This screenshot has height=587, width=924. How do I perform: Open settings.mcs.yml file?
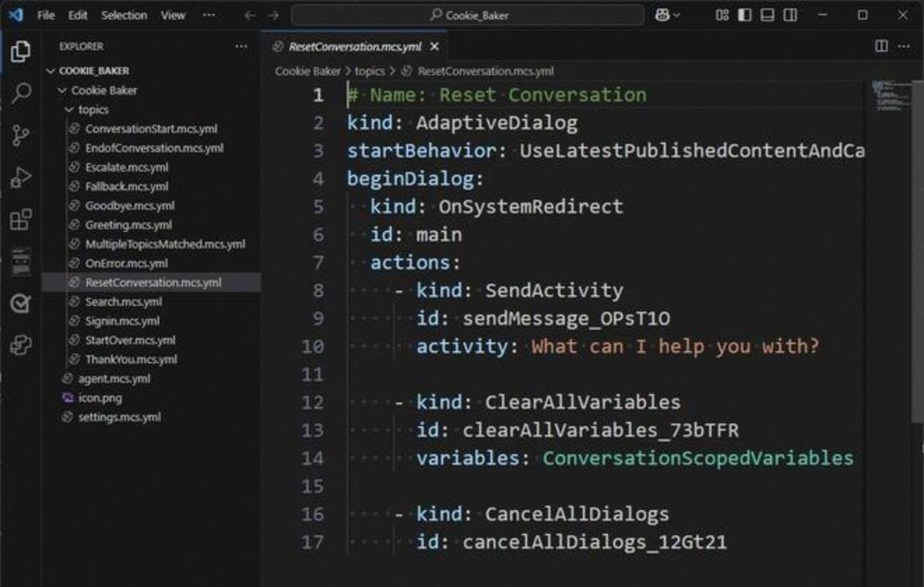(x=151, y=417)
